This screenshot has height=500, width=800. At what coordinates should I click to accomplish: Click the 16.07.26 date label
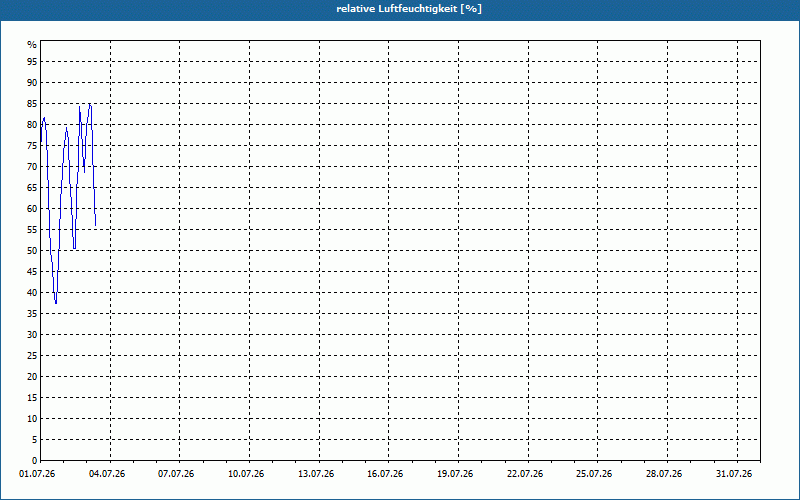tap(385, 474)
